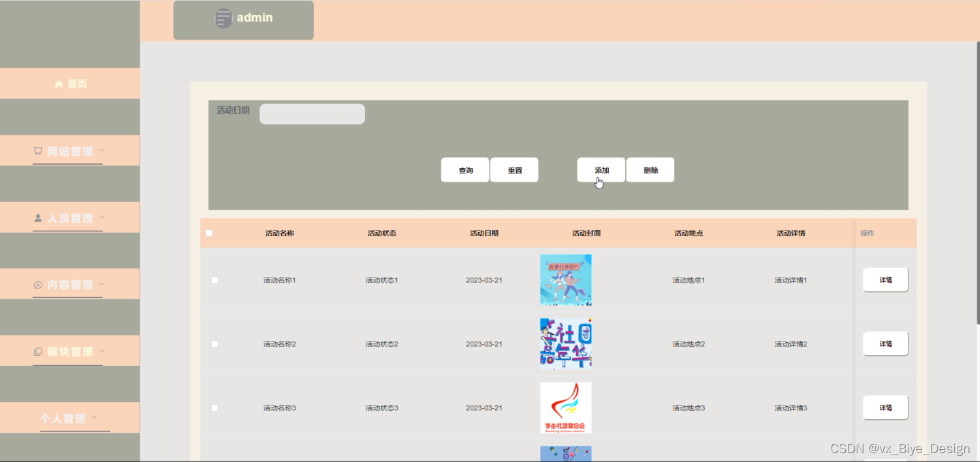980x462 pixels.
Task: Open the cover thumbnail of 活动名称3
Action: click(566, 408)
